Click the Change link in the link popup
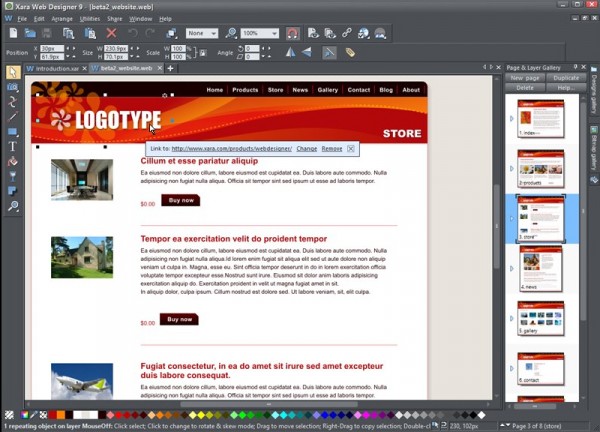The width and height of the screenshot is (600, 432). pos(307,148)
